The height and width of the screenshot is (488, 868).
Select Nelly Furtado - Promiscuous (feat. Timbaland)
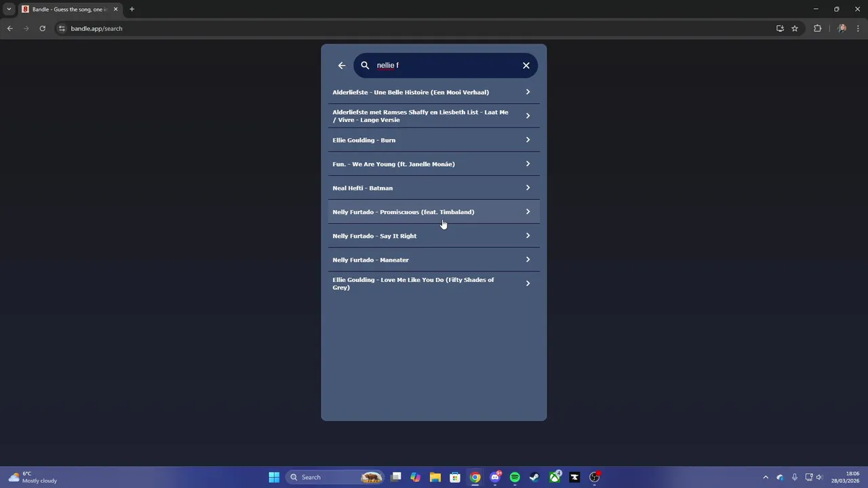click(x=434, y=212)
